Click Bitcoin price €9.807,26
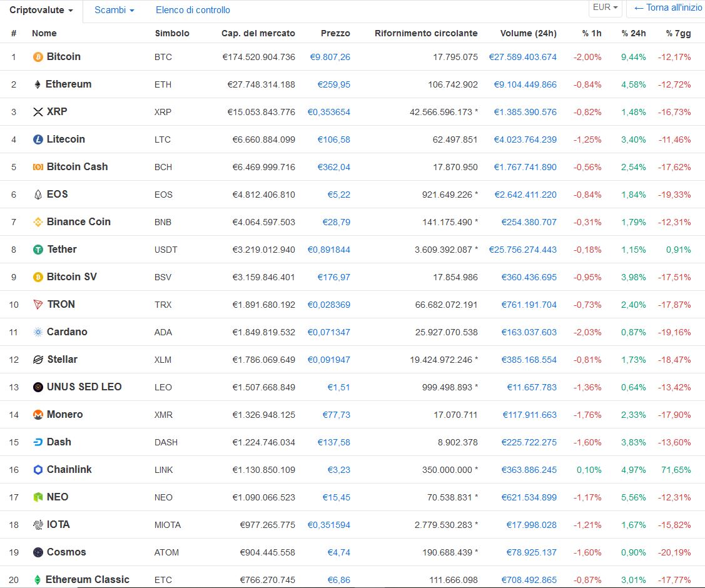Viewport: 705px width, 588px height. (330, 57)
